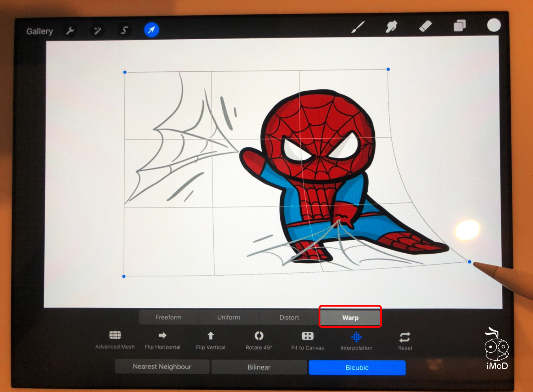Rotate the selection 45 degrees
The height and width of the screenshot is (392, 533).
tap(259, 340)
